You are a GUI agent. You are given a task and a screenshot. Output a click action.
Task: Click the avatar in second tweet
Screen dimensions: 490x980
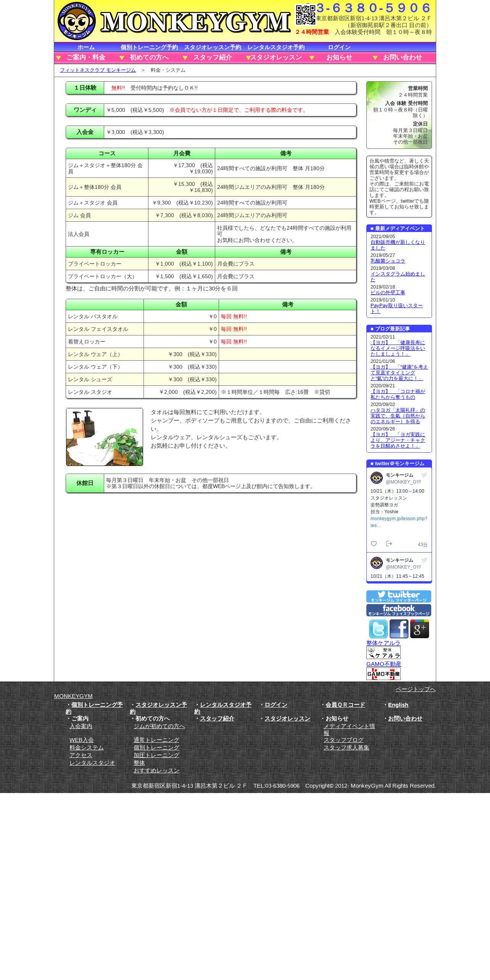[377, 563]
